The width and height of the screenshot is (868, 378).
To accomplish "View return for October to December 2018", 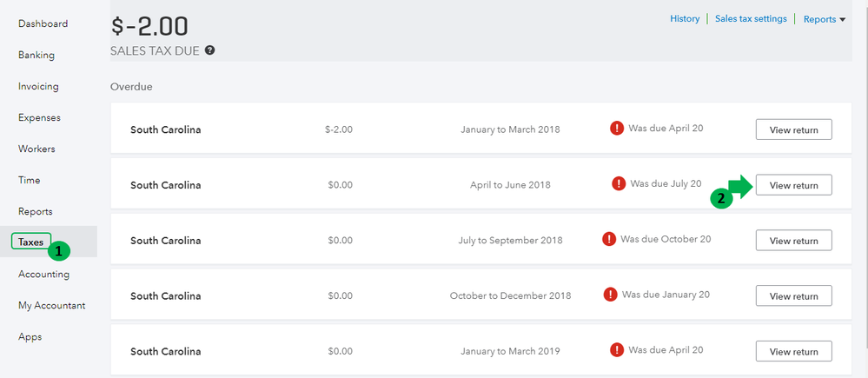I will pos(793,296).
